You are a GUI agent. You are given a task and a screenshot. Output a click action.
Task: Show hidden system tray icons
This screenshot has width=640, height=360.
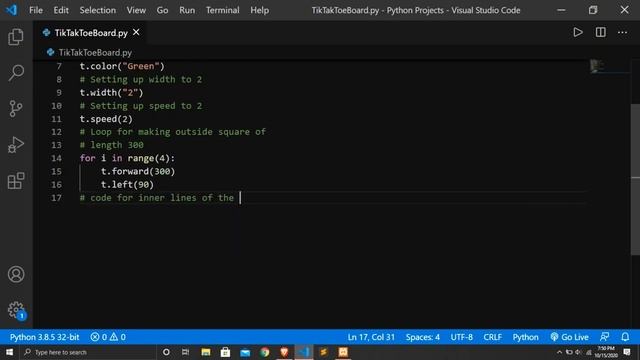coord(559,352)
